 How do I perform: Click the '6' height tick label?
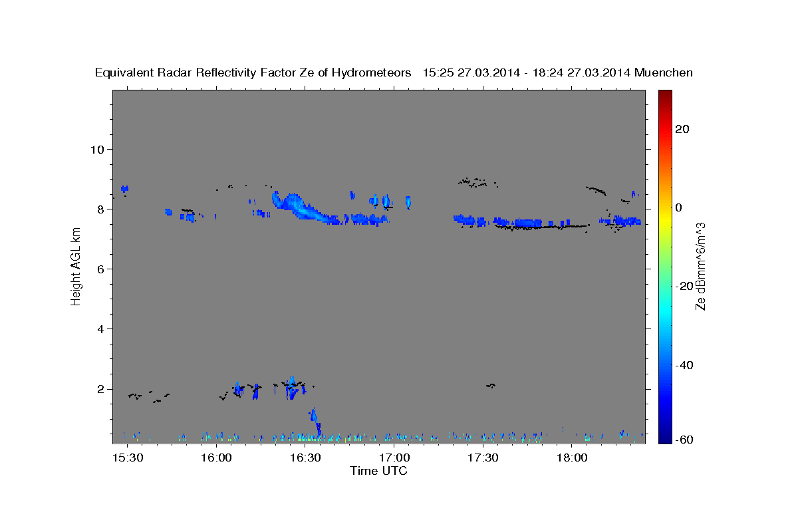click(102, 269)
